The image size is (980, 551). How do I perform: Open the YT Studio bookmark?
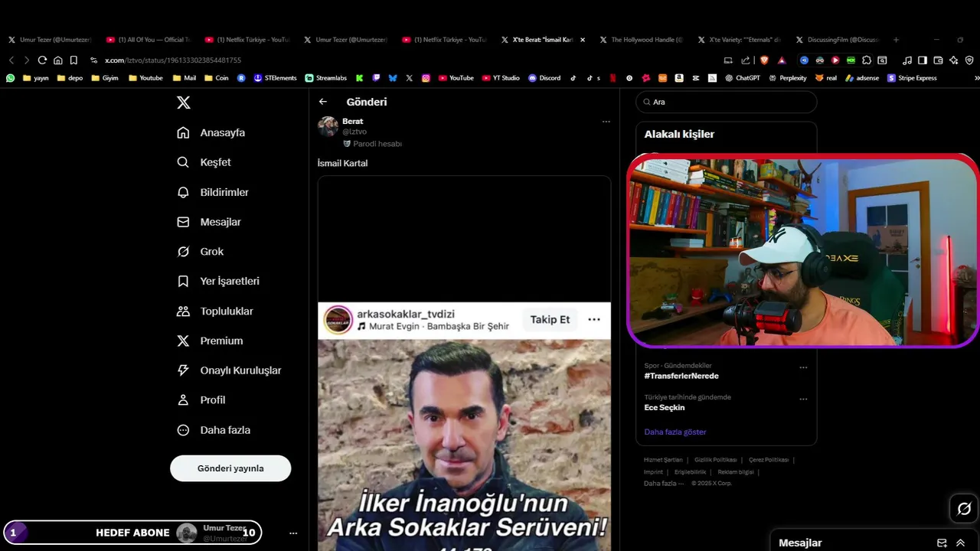(501, 78)
